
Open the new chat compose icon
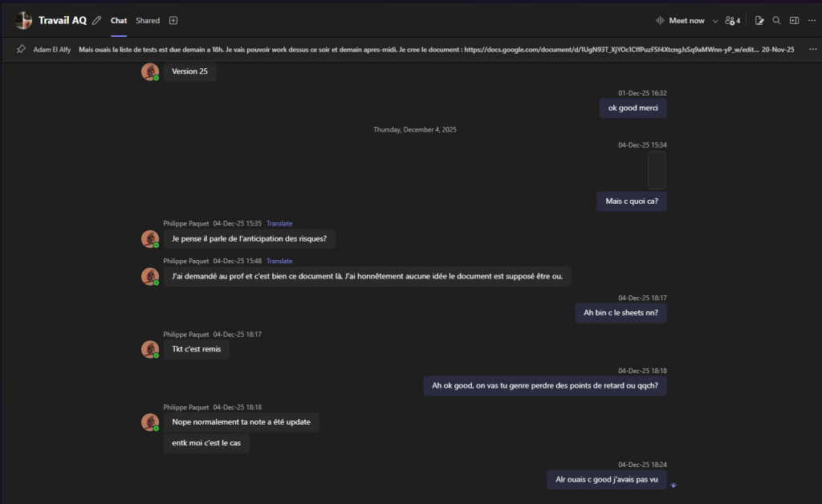coord(759,20)
